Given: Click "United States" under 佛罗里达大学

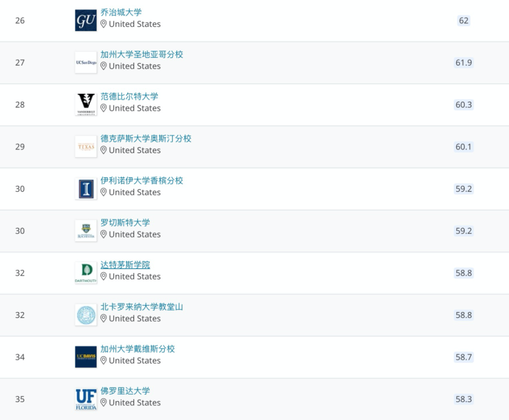Looking at the screenshot, I should [135, 403].
